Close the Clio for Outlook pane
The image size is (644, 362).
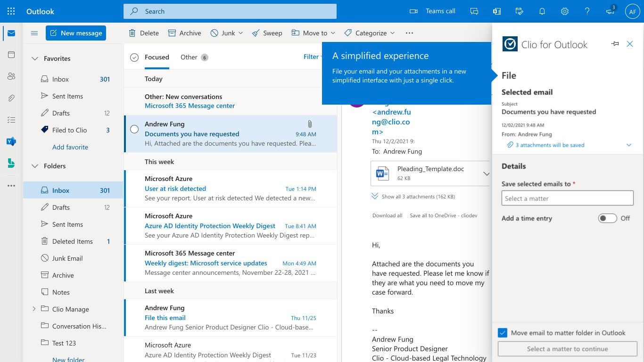(630, 44)
